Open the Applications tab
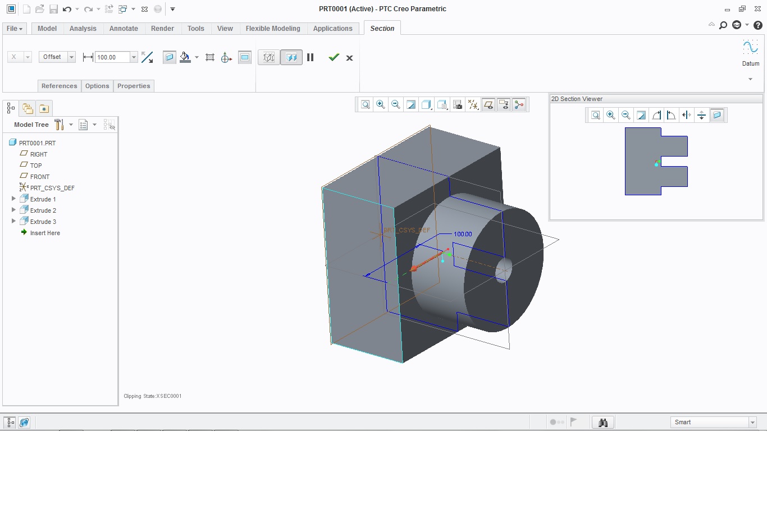Screen dimensions: 767x532 point(333,29)
